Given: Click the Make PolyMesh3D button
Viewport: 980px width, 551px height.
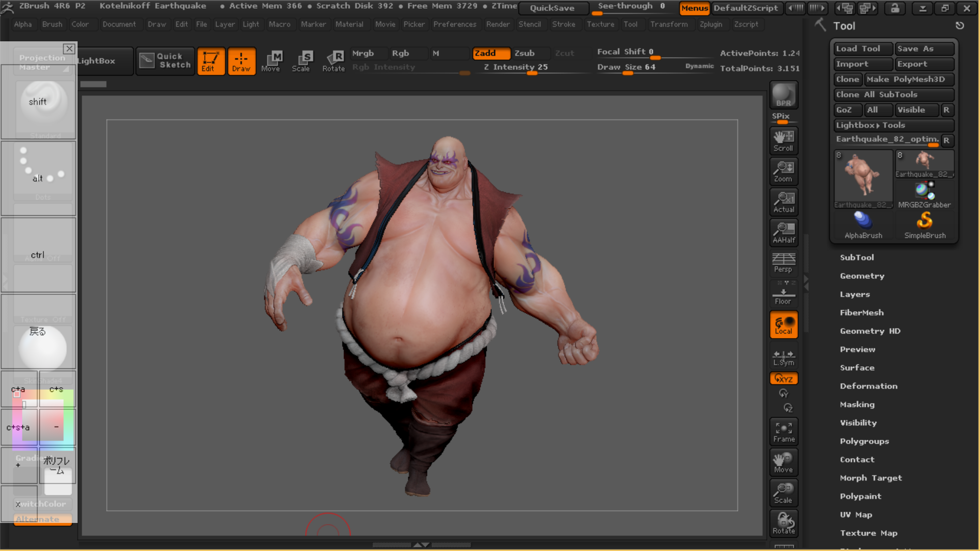Looking at the screenshot, I should tap(908, 79).
